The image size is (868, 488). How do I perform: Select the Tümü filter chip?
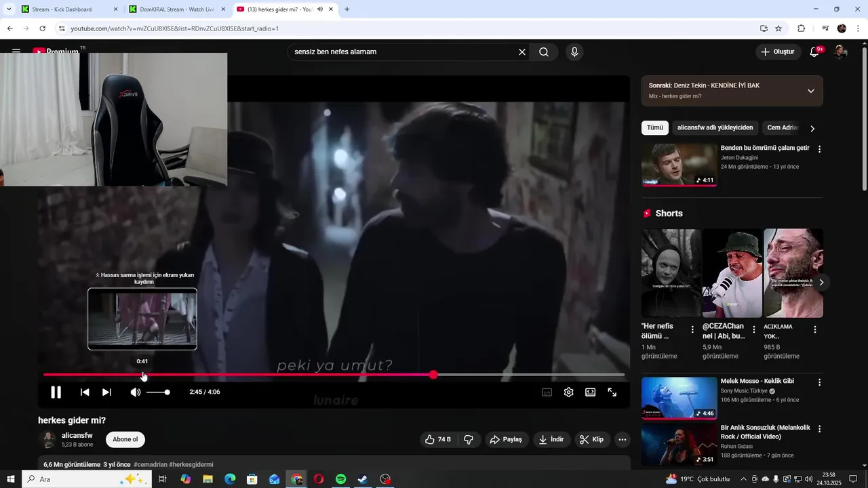(655, 127)
